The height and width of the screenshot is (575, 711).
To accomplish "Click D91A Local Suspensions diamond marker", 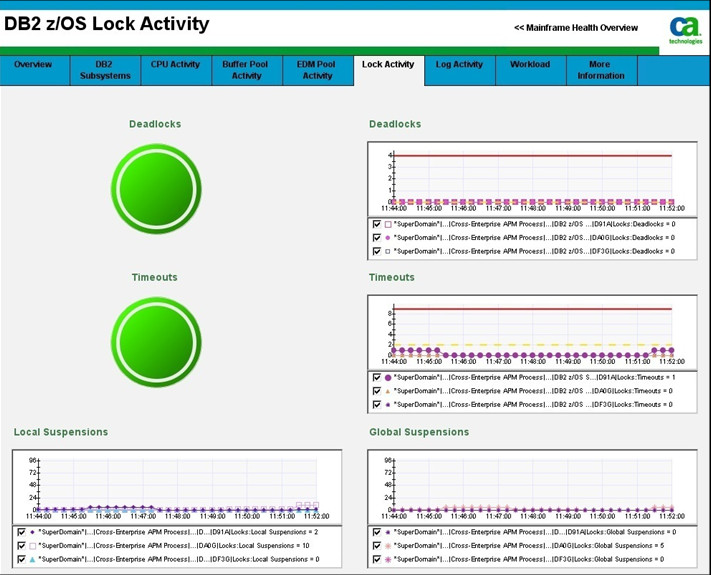I will [32, 532].
